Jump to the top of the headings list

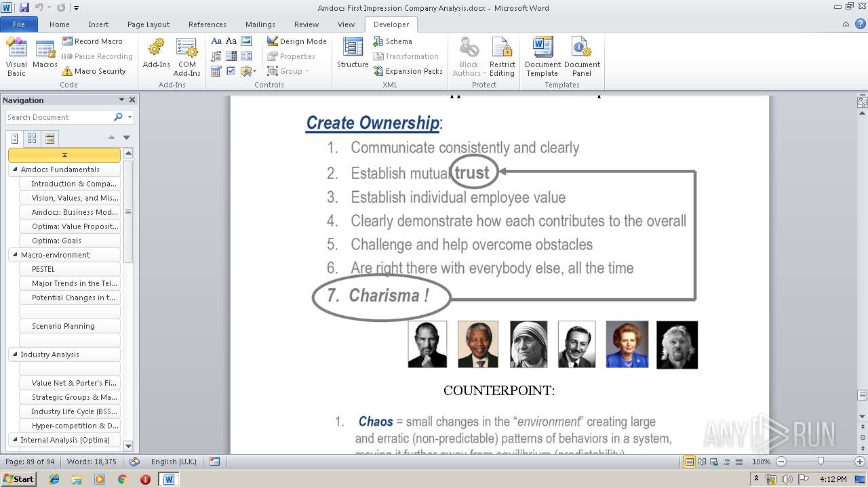click(x=64, y=155)
